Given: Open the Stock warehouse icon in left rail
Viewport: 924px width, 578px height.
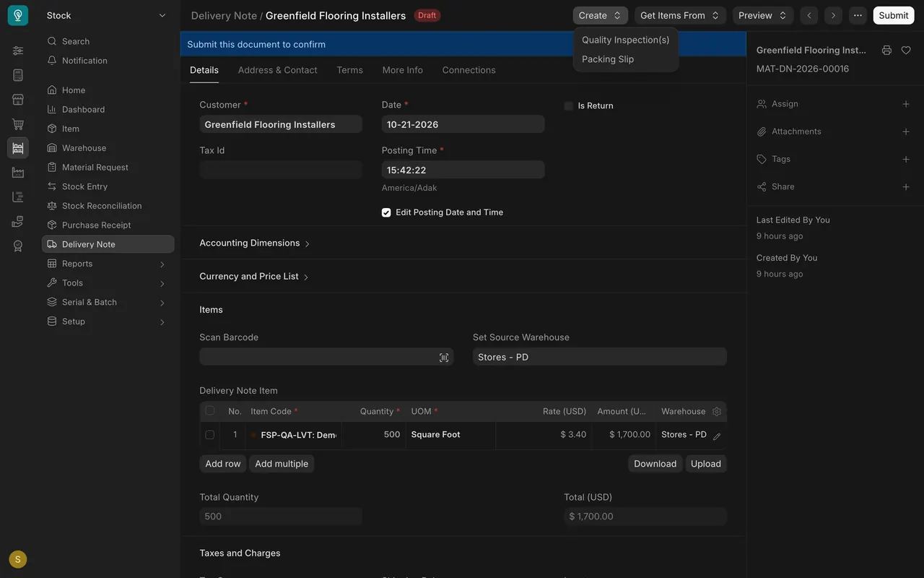Looking at the screenshot, I should pos(18,148).
